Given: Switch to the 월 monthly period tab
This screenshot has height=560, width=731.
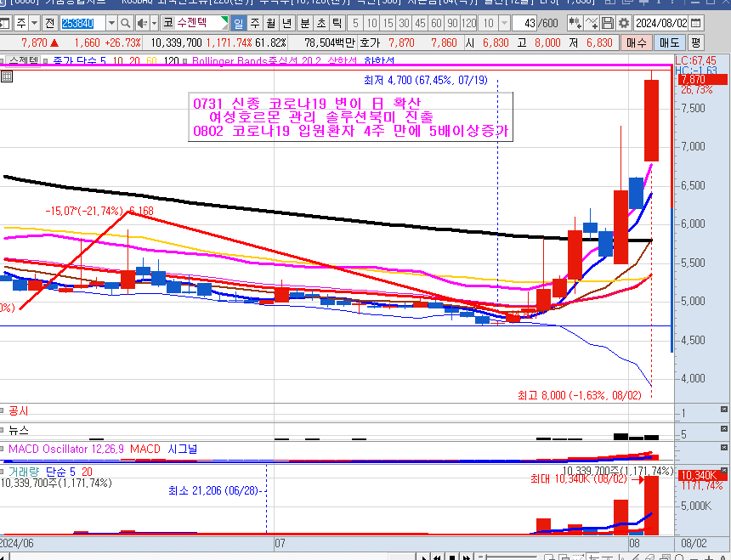Looking at the screenshot, I should [271, 23].
